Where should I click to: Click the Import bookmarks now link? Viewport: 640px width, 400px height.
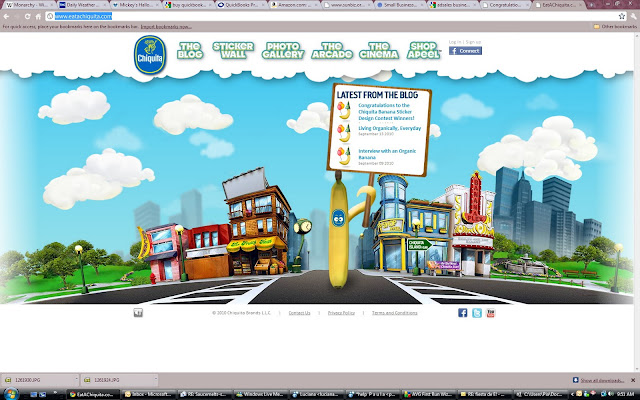166,27
